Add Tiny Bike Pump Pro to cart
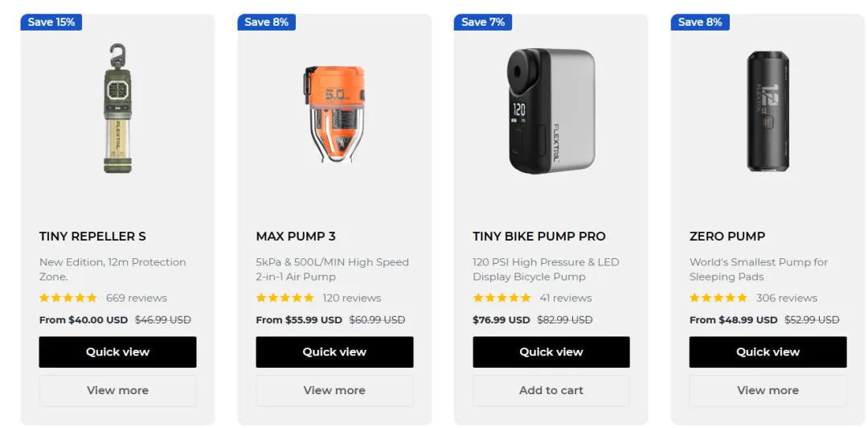The width and height of the screenshot is (868, 428). pyautogui.click(x=551, y=390)
